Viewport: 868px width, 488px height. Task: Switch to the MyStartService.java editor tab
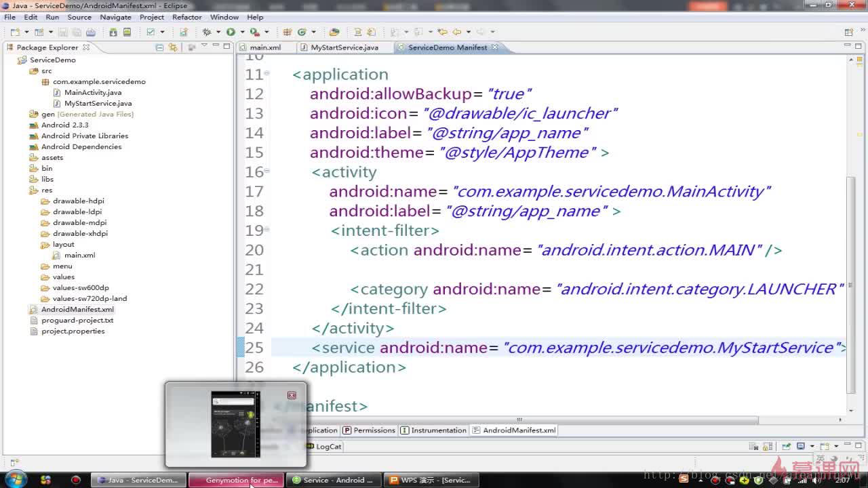(x=344, y=47)
